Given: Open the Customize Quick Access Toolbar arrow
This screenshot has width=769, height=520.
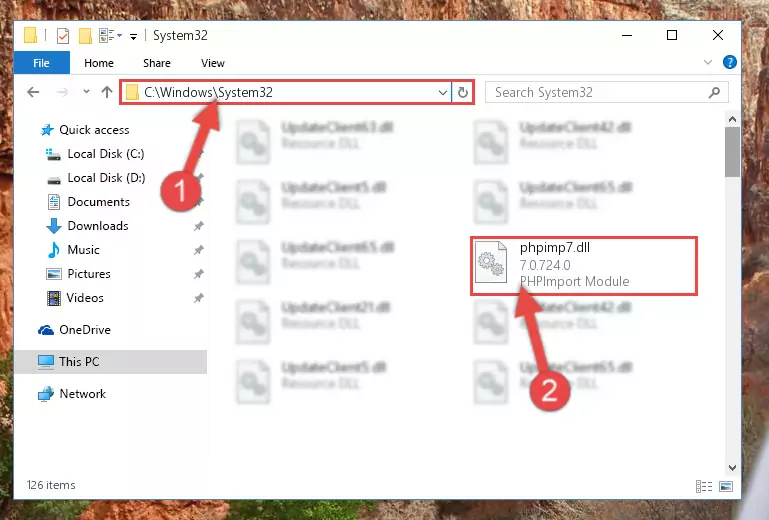Looking at the screenshot, I should (x=133, y=36).
